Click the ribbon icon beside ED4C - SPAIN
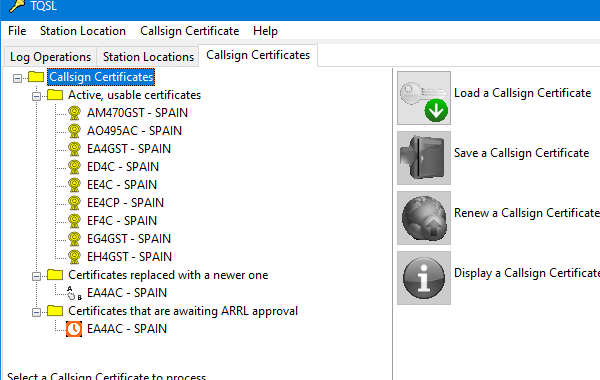600x380 pixels. (x=74, y=167)
